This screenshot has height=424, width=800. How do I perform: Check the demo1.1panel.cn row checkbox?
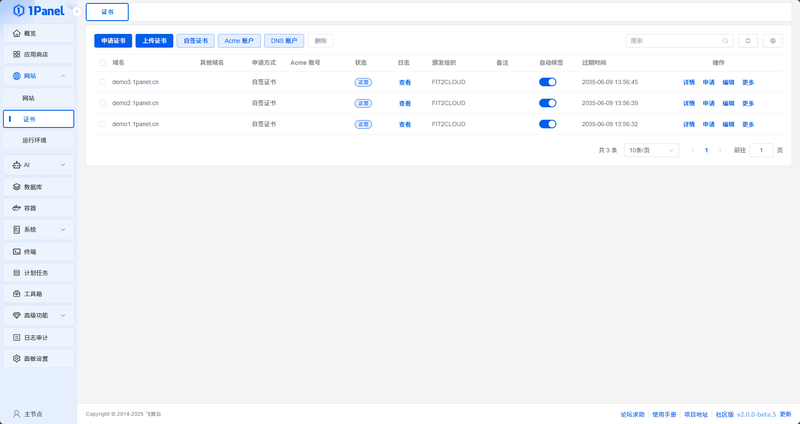(x=103, y=124)
